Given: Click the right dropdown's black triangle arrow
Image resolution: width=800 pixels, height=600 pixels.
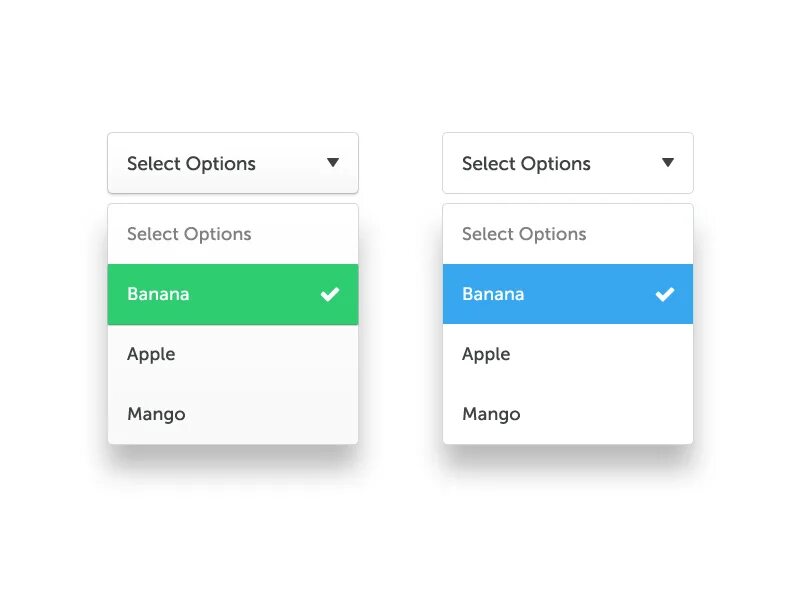Looking at the screenshot, I should 668,163.
